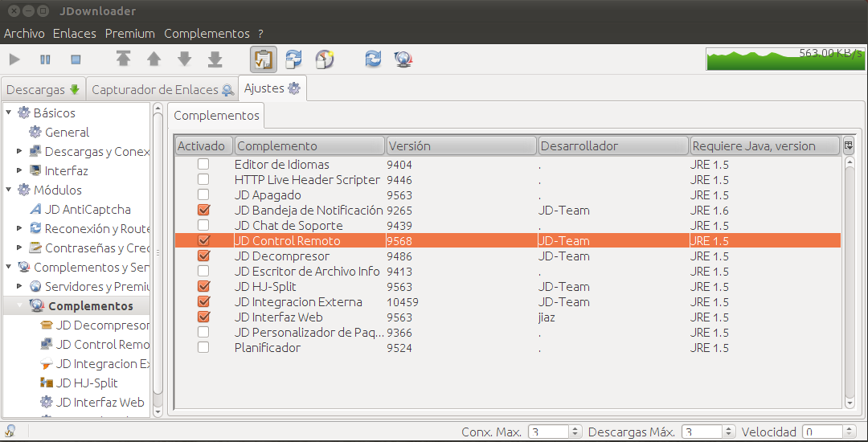The height and width of the screenshot is (442, 868).
Task: Move selection down one position
Action: pyautogui.click(x=184, y=59)
